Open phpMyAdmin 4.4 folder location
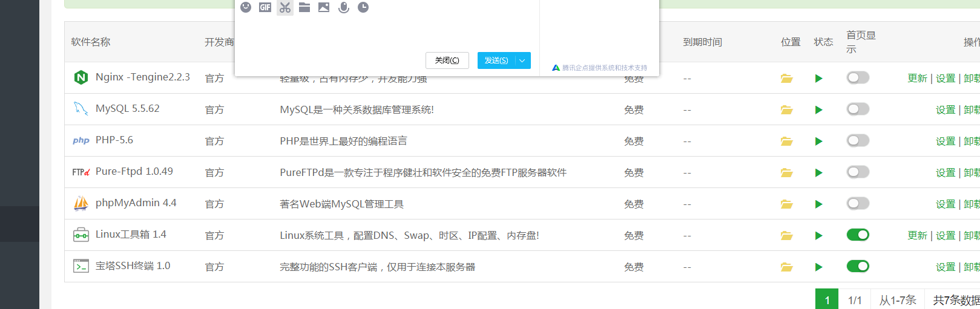This screenshot has height=309, width=980. [787, 204]
